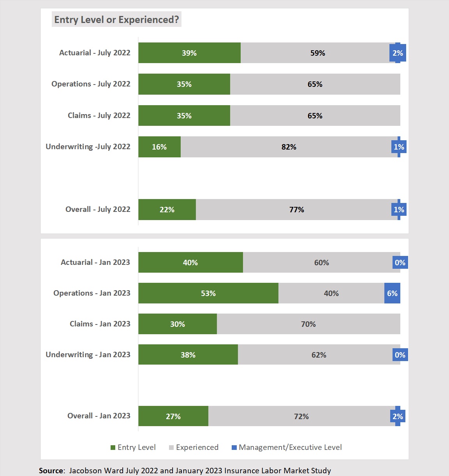Viewport: 449px width, 476px height.
Task: Select the 82% experienced bar for Underwriting July 2022
Action: [289, 147]
